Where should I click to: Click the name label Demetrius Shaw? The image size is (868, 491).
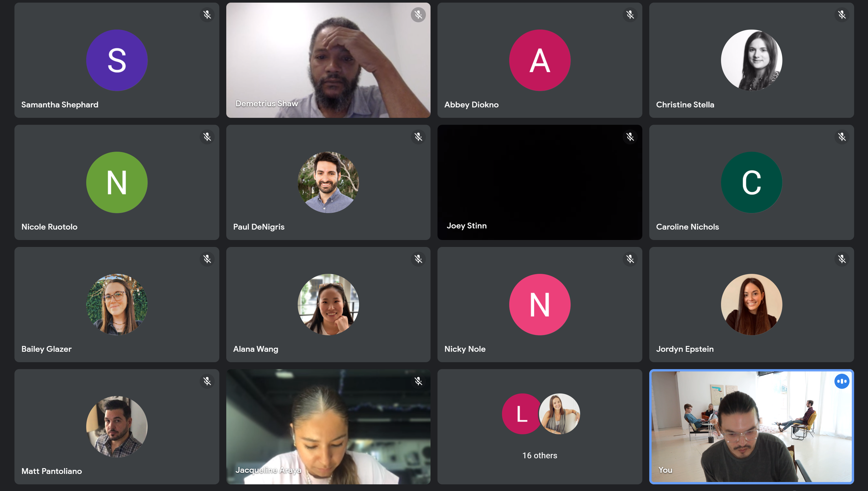pos(267,104)
